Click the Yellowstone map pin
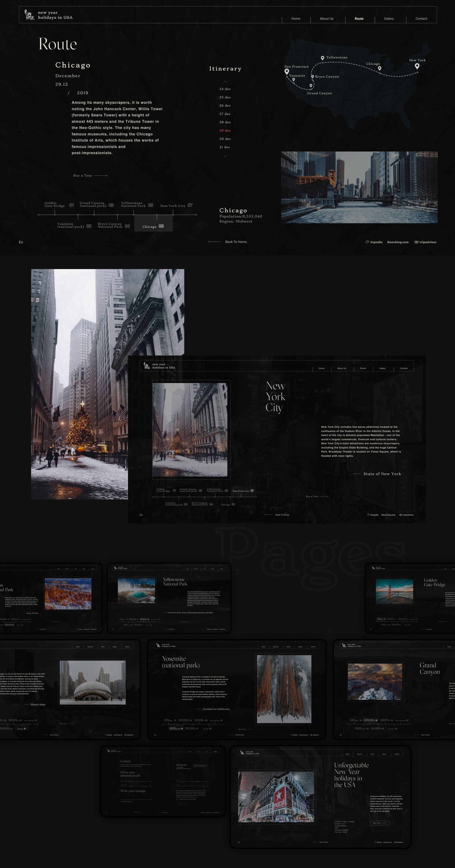Viewport: 455px width, 868px height. [x=322, y=58]
